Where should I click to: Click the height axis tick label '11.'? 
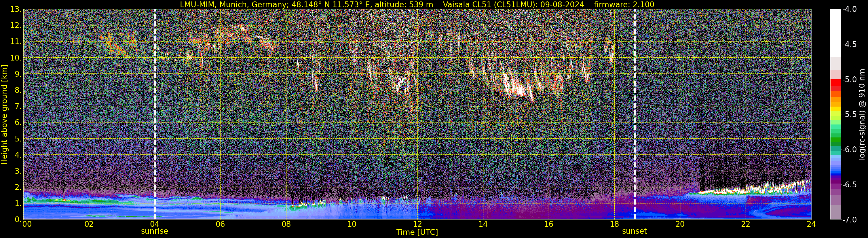pyautogui.click(x=16, y=41)
